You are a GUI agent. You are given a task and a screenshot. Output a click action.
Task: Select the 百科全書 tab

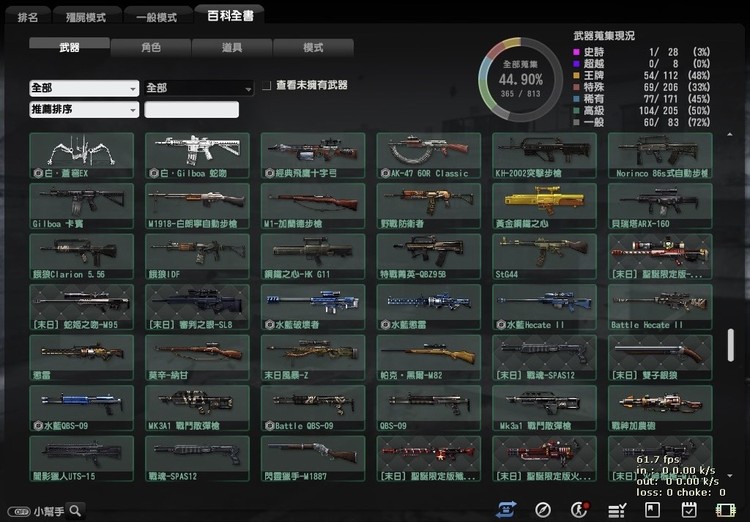click(x=230, y=15)
